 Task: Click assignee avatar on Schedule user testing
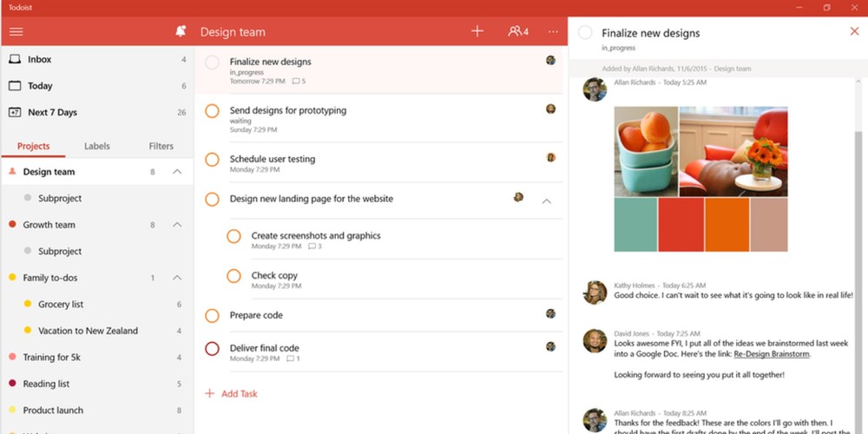pos(551,157)
